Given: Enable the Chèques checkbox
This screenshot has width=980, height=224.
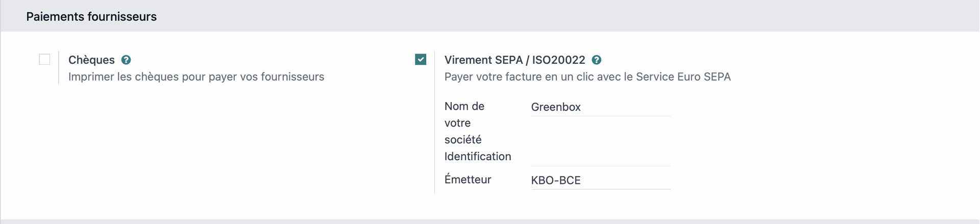Looking at the screenshot, I should (x=44, y=60).
